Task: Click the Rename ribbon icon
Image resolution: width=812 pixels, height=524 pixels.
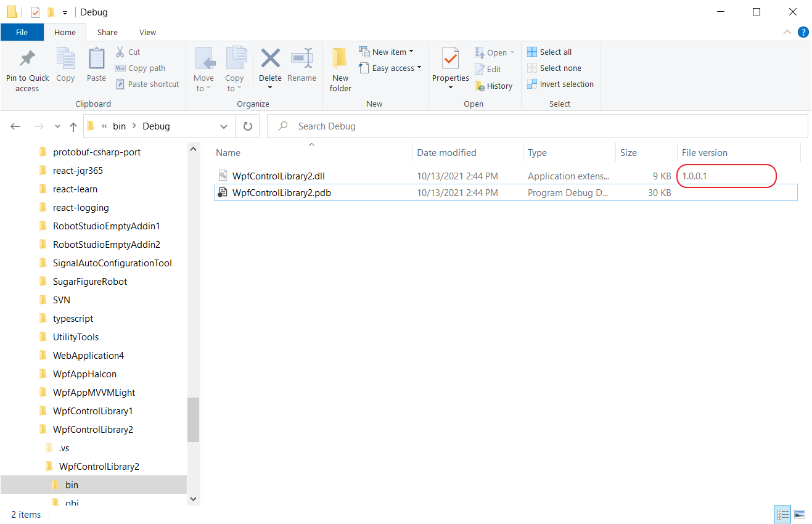Action: pyautogui.click(x=301, y=59)
